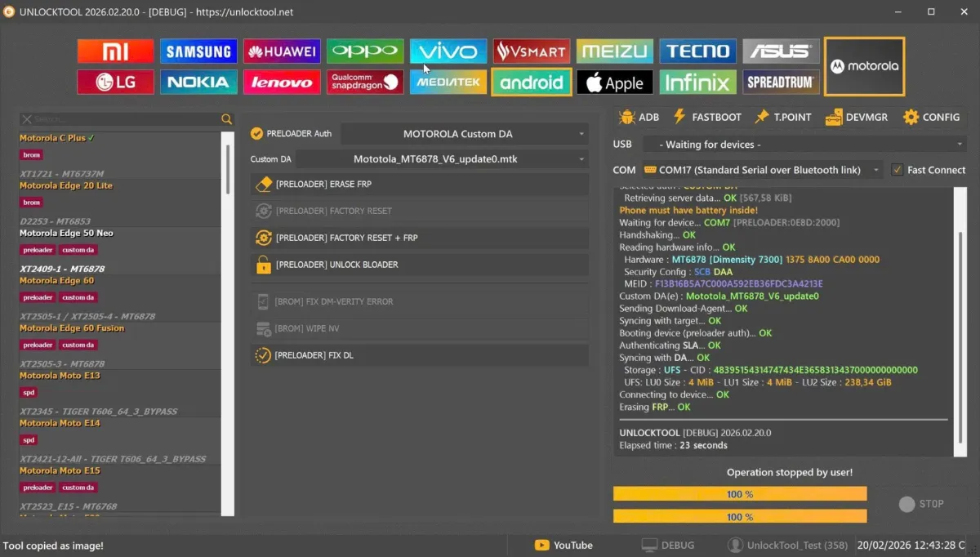Uncheck the Fast Connect checkbox
Screen dimensions: 980x557
(898, 170)
